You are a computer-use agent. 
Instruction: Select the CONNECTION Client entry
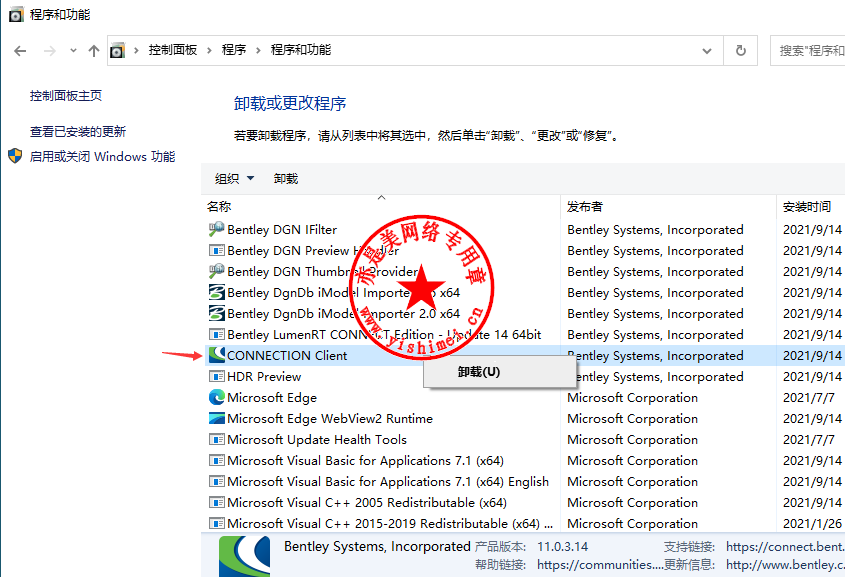(287, 356)
